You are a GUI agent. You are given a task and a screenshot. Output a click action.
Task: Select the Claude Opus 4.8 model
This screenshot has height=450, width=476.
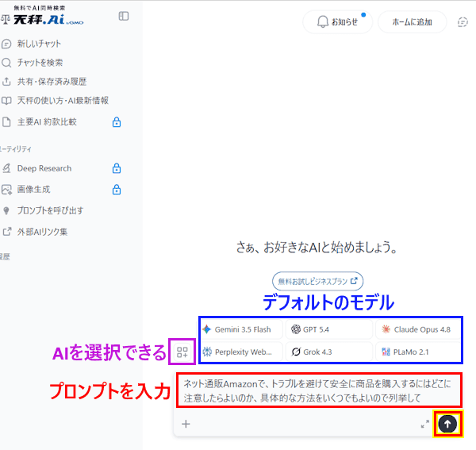(418, 329)
